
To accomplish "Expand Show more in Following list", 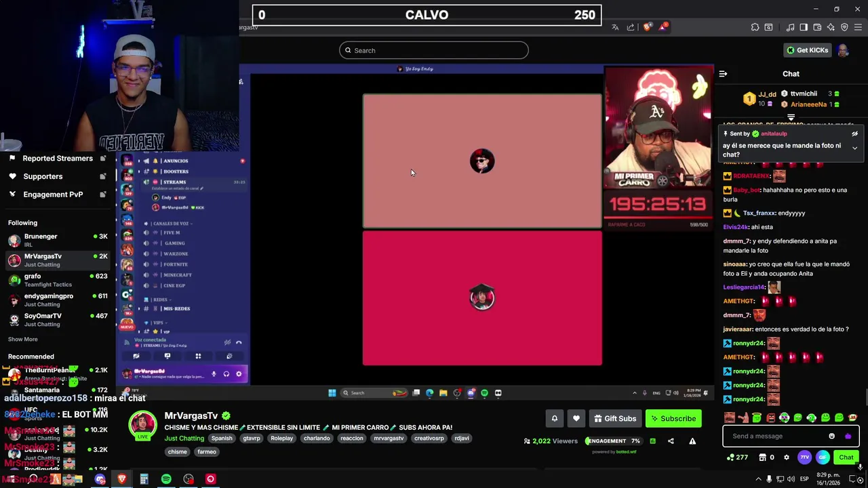I will [23, 339].
